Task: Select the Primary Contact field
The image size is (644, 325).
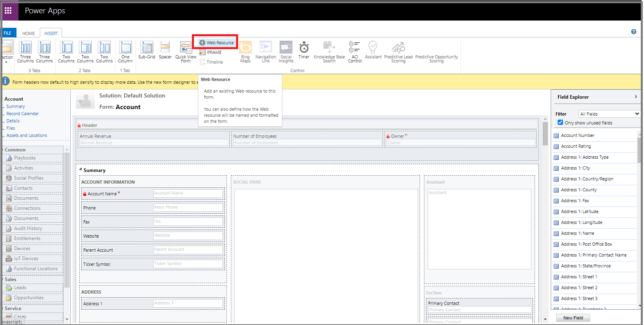Action: point(479,306)
